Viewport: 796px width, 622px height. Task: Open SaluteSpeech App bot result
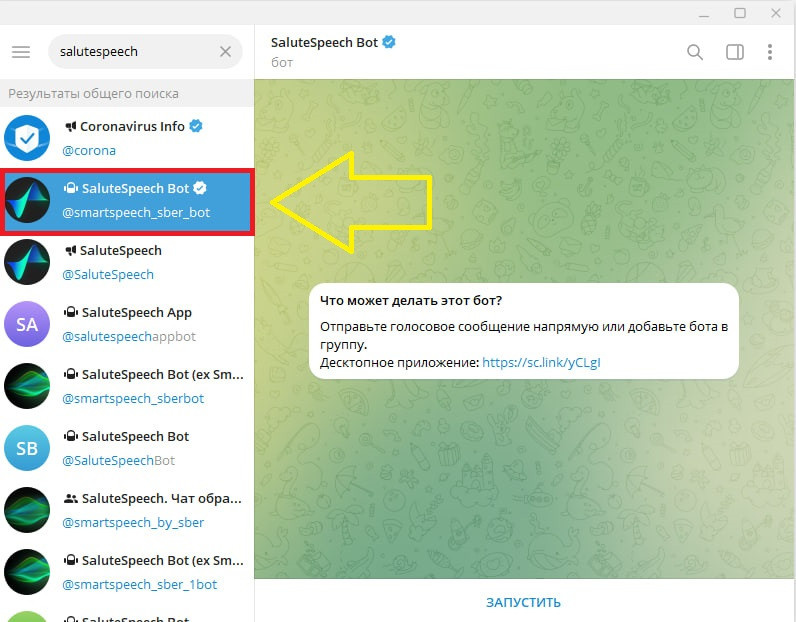click(x=127, y=324)
